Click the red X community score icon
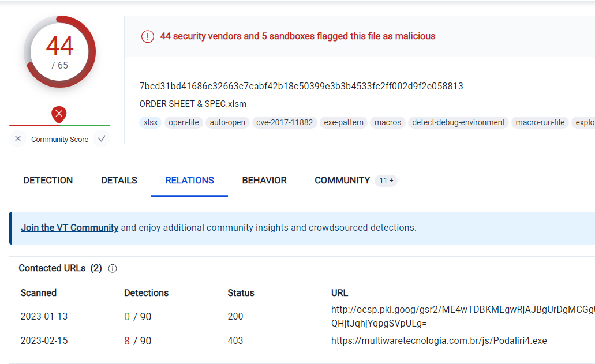 tap(59, 114)
